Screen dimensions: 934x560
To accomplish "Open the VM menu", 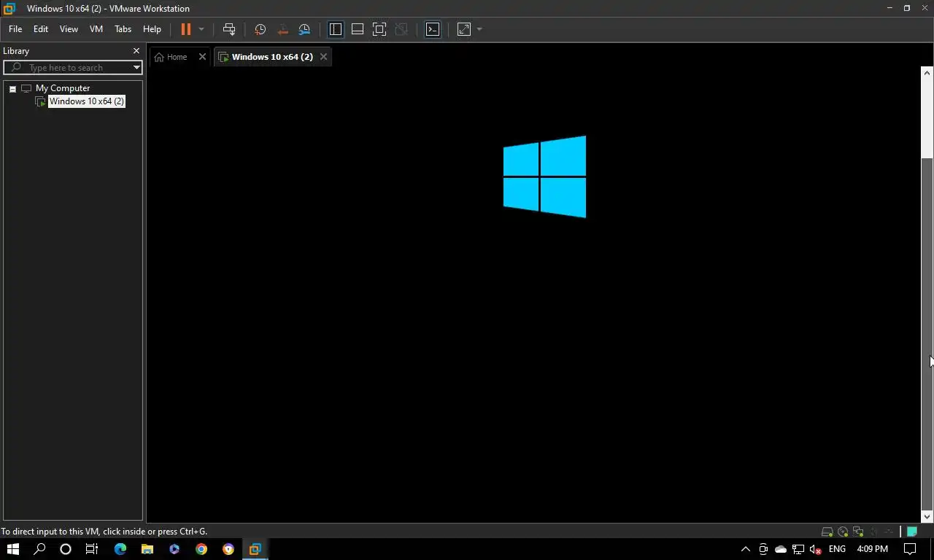I will [x=96, y=29].
